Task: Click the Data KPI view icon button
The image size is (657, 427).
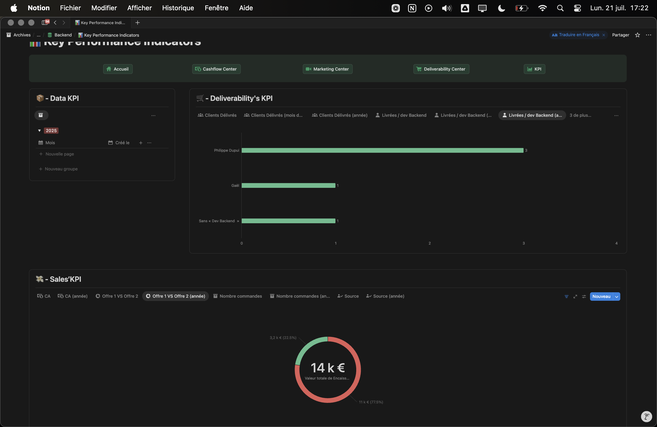Action: click(x=41, y=115)
